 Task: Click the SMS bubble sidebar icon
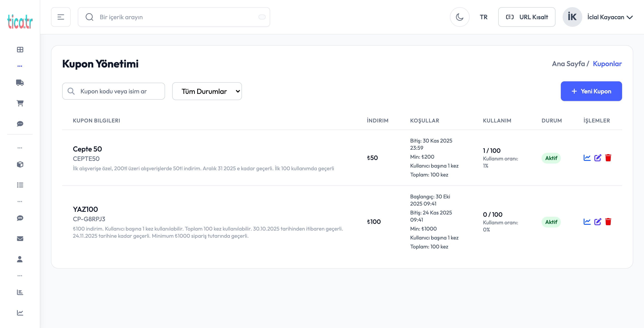[x=20, y=218]
